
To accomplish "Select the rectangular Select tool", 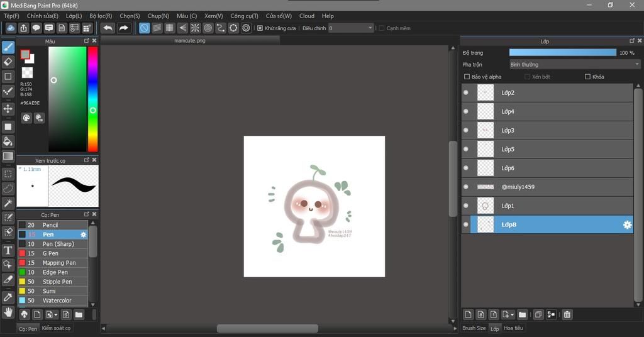I will pyautogui.click(x=8, y=174).
